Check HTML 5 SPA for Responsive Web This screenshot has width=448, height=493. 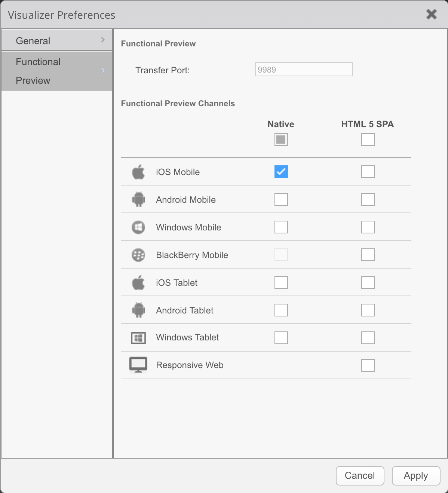368,365
